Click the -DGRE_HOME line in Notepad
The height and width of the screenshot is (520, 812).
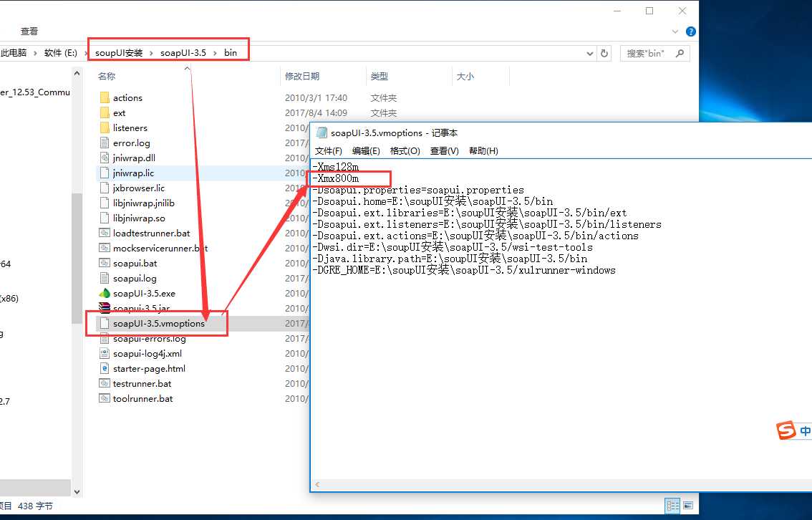point(464,270)
